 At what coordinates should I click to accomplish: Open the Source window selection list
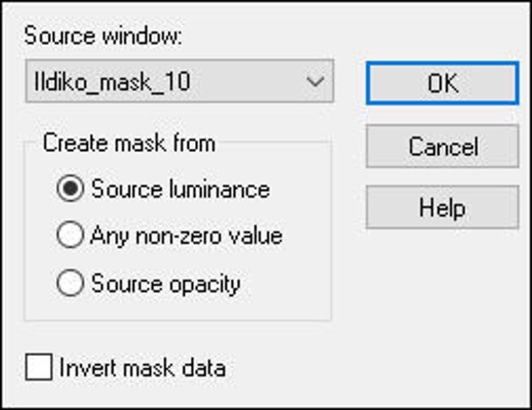(x=315, y=82)
